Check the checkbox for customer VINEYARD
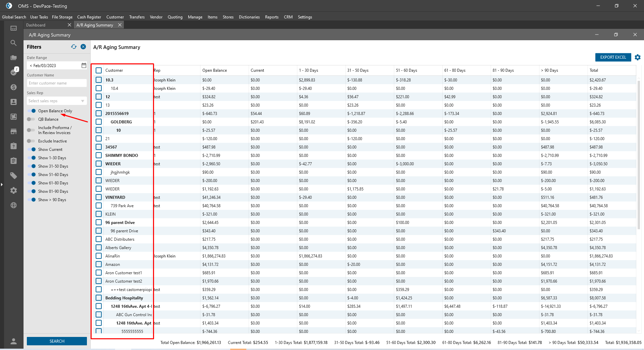 pyautogui.click(x=99, y=197)
